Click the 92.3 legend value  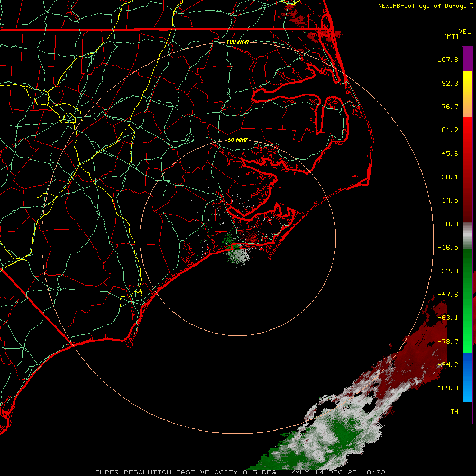click(x=450, y=83)
